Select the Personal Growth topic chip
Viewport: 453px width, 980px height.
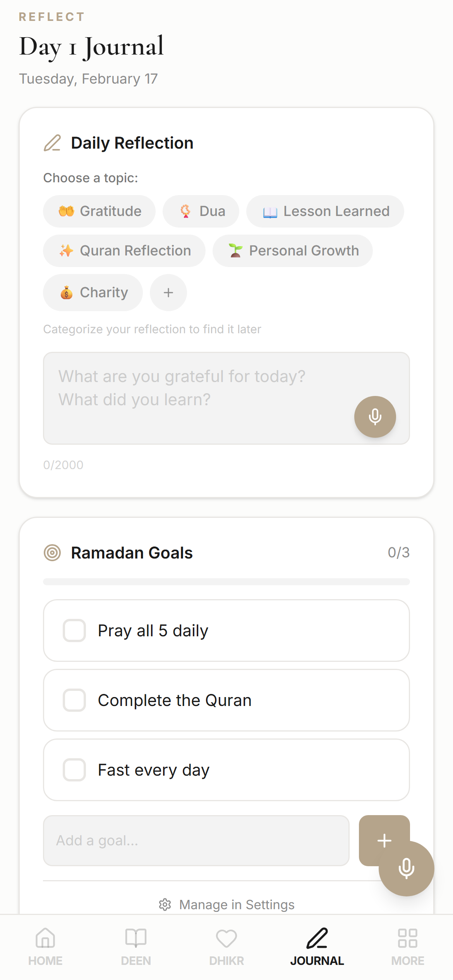coord(293,251)
